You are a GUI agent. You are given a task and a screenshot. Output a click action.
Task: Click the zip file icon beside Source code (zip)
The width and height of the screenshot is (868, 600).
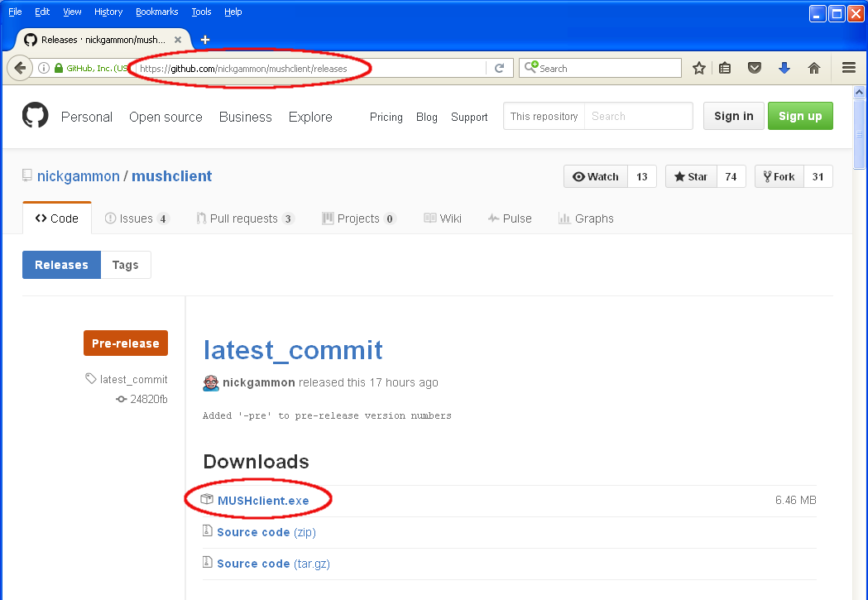click(208, 530)
